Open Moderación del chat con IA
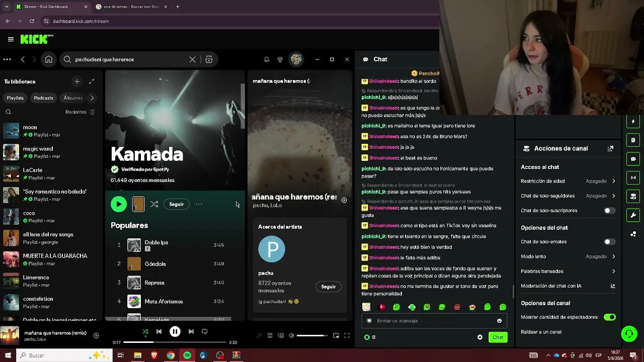Viewport: 644px width, 362px height. (x=568, y=286)
